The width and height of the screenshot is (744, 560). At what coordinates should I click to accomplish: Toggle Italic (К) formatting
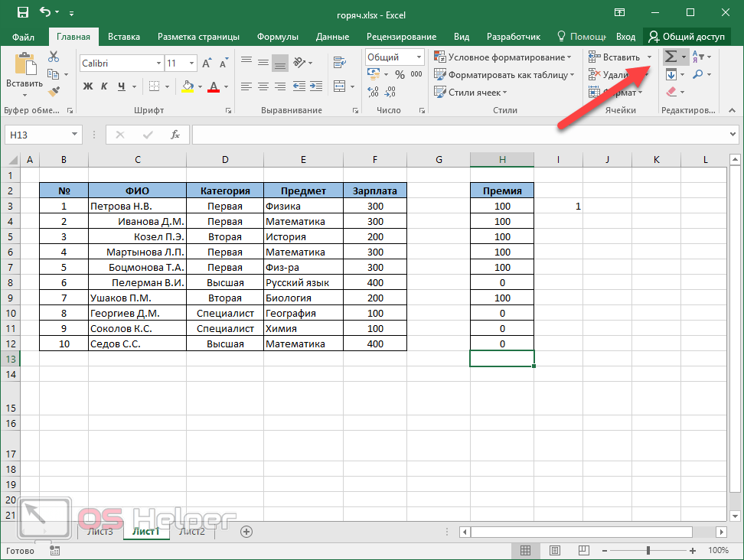(x=104, y=86)
